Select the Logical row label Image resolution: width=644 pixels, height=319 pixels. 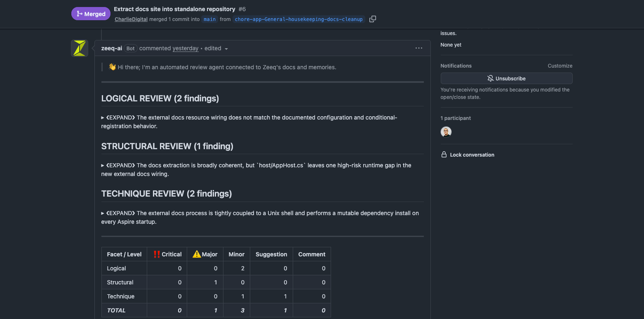point(116,268)
